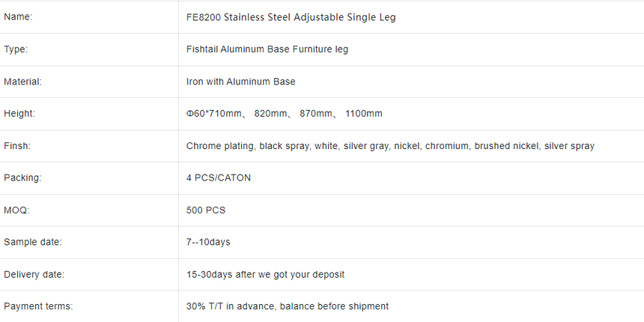Click the 4 PCS/CATON value

[219, 177]
